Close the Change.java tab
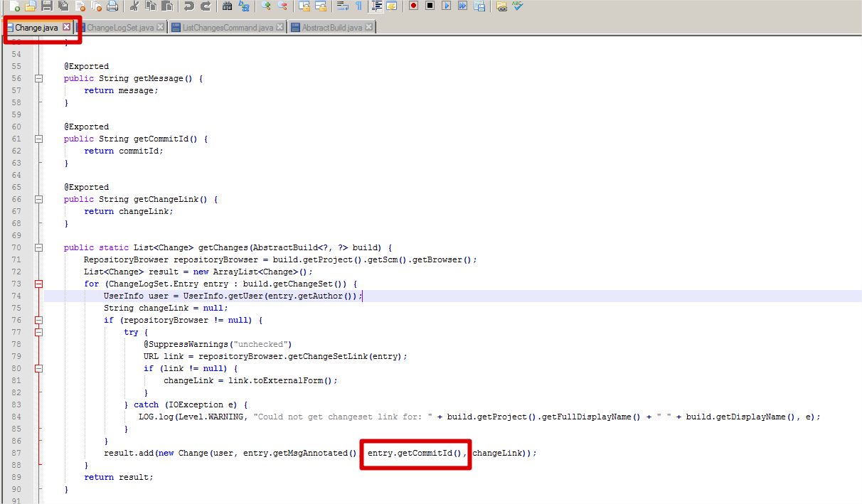 tap(66, 27)
